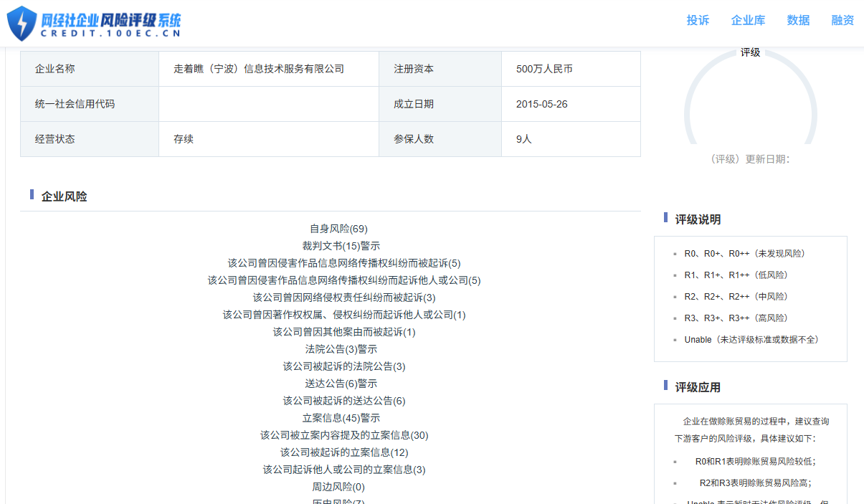This screenshot has width=864, height=504.
Task: Open 著作权权属、侵权纠纷而起诉他人或公司(1) entry
Action: click(344, 315)
